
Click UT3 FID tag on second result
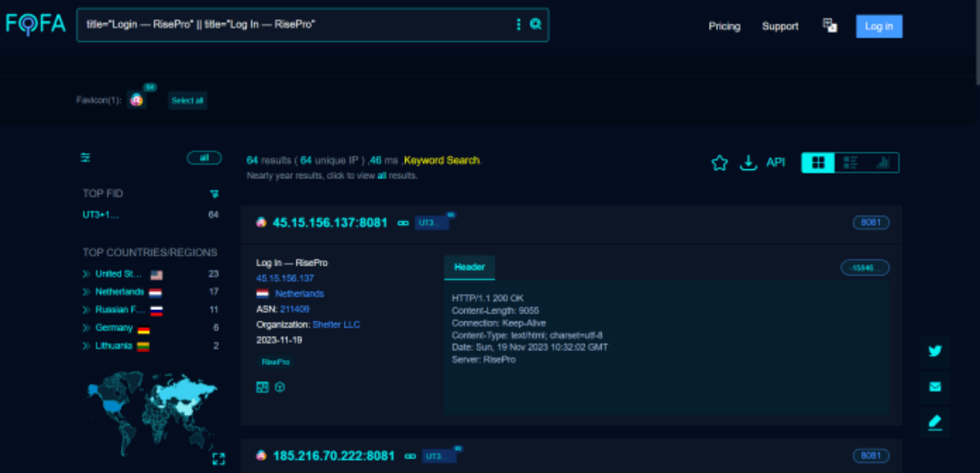[439, 456]
